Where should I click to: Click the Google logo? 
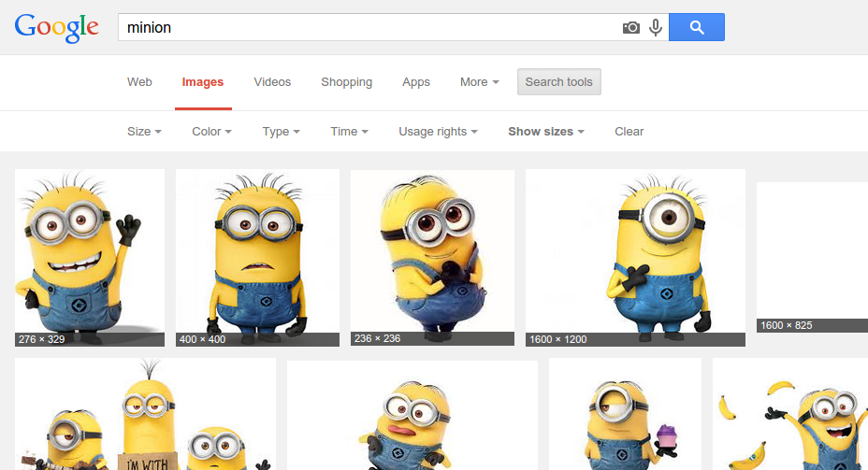56,28
